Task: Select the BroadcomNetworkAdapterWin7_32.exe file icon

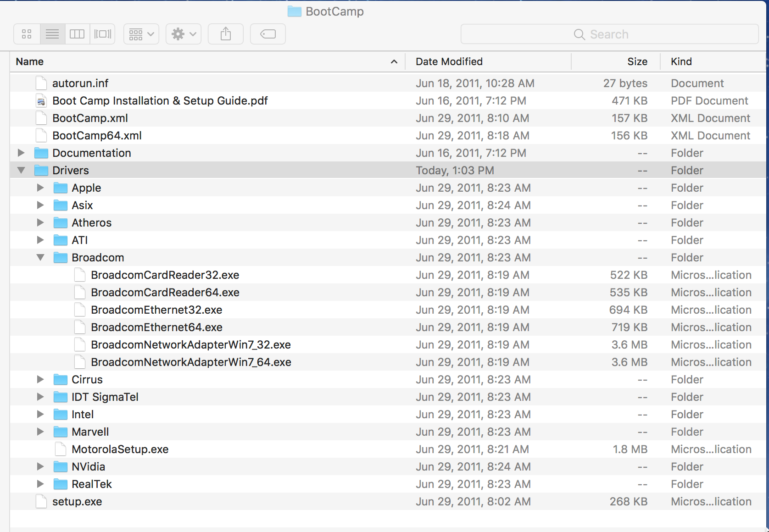Action: click(x=80, y=344)
